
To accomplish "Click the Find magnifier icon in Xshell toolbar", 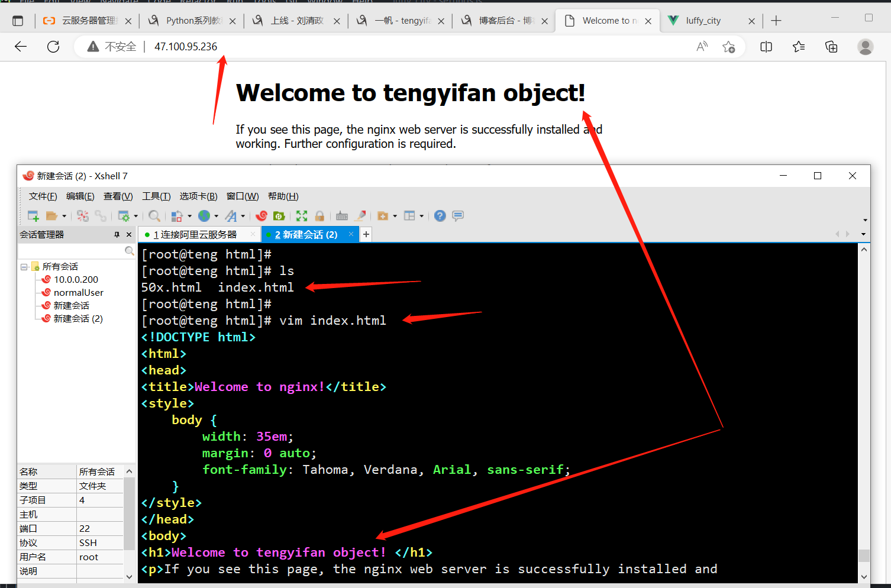I will (x=154, y=216).
